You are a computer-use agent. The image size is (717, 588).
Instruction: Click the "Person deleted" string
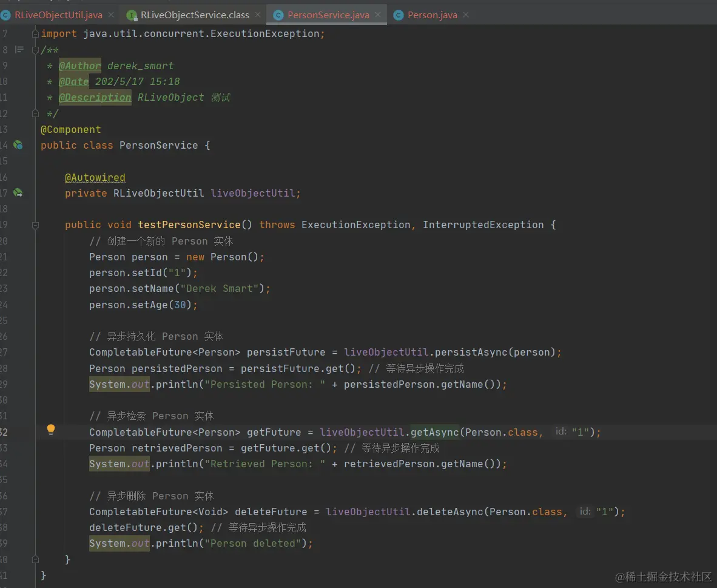[253, 544]
